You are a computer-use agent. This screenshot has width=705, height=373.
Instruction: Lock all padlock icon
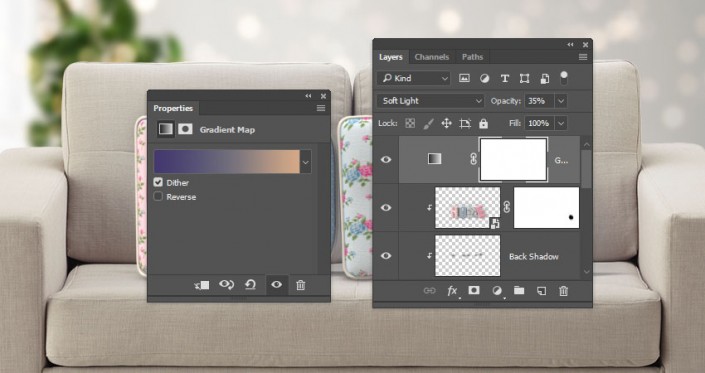coord(483,123)
